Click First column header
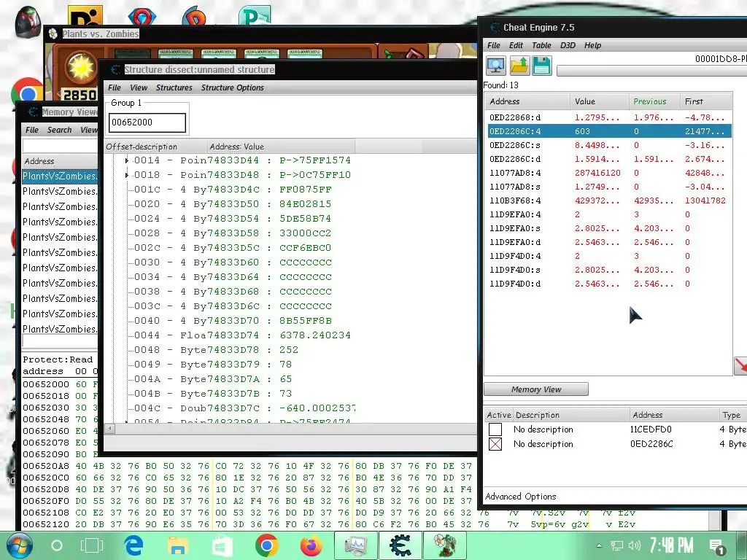The height and width of the screenshot is (560, 747). [705, 101]
